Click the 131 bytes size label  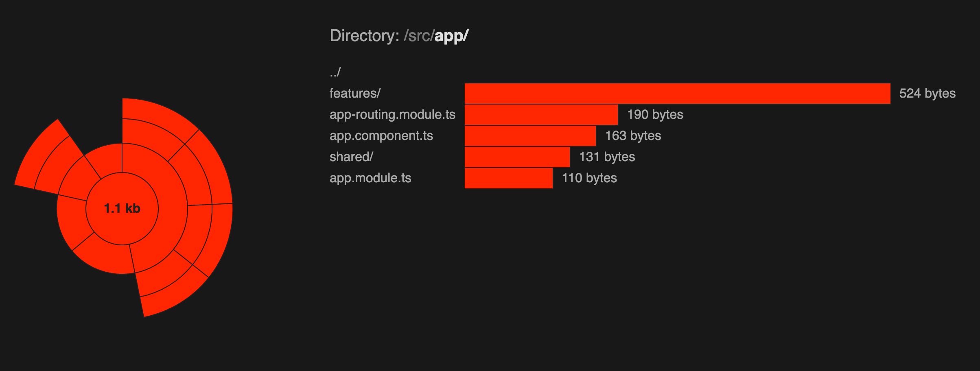(607, 157)
